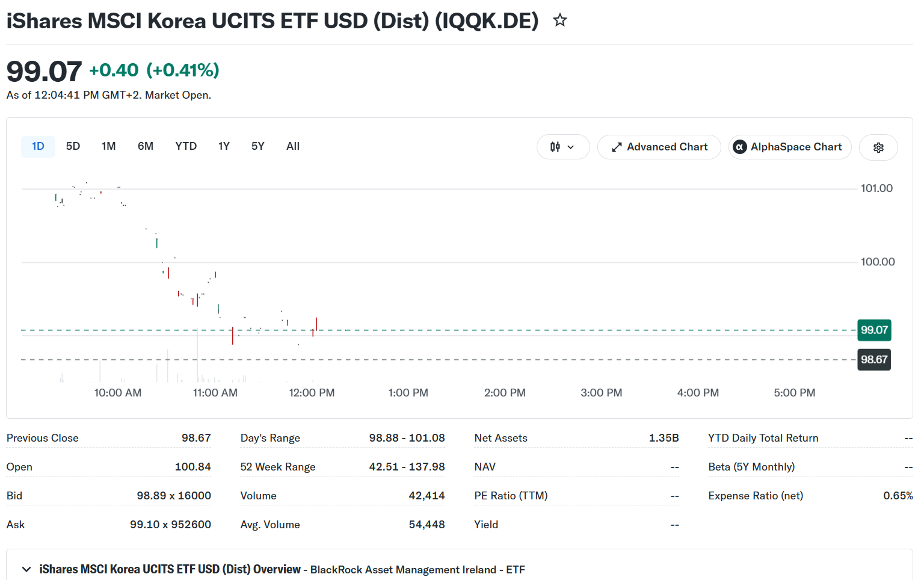Click the price change +0.40 text
This screenshot has height=580, width=924.
[114, 70]
